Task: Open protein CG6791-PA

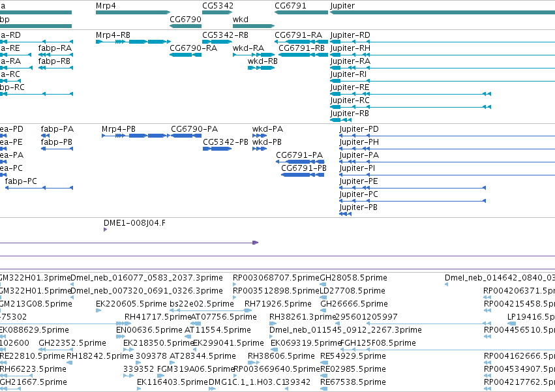Action: [x=299, y=155]
